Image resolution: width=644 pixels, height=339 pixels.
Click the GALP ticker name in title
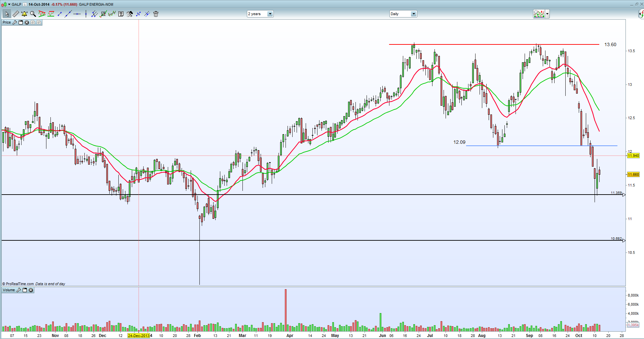16,4
